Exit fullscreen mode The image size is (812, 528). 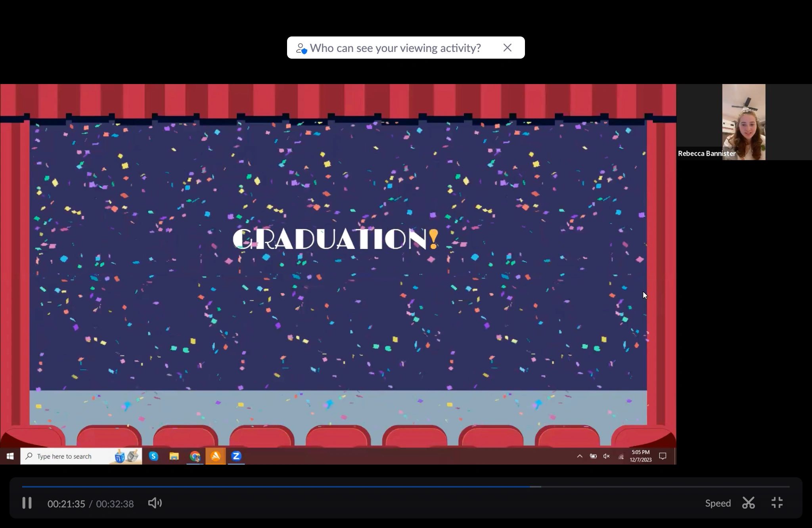pos(777,503)
